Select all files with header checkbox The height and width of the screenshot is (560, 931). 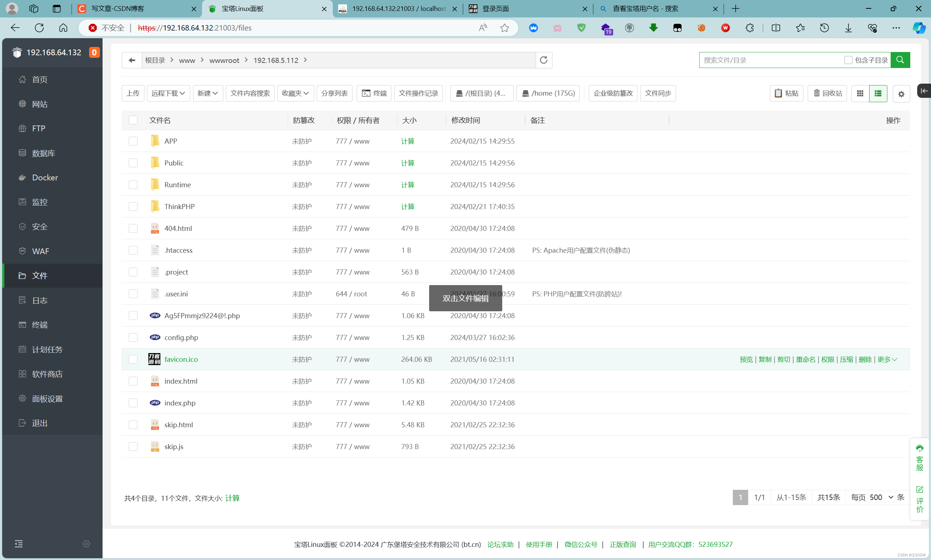tap(133, 120)
